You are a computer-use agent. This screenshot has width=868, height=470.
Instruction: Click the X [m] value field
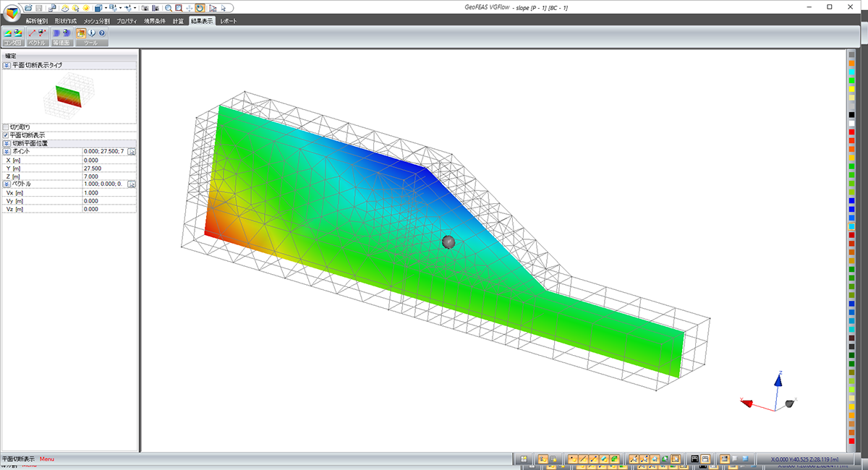point(109,160)
